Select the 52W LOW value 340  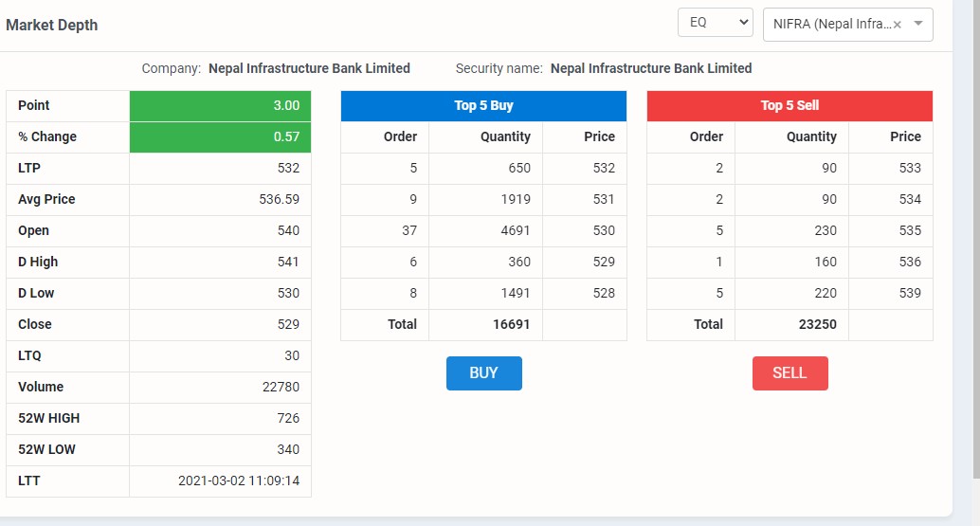tap(288, 449)
